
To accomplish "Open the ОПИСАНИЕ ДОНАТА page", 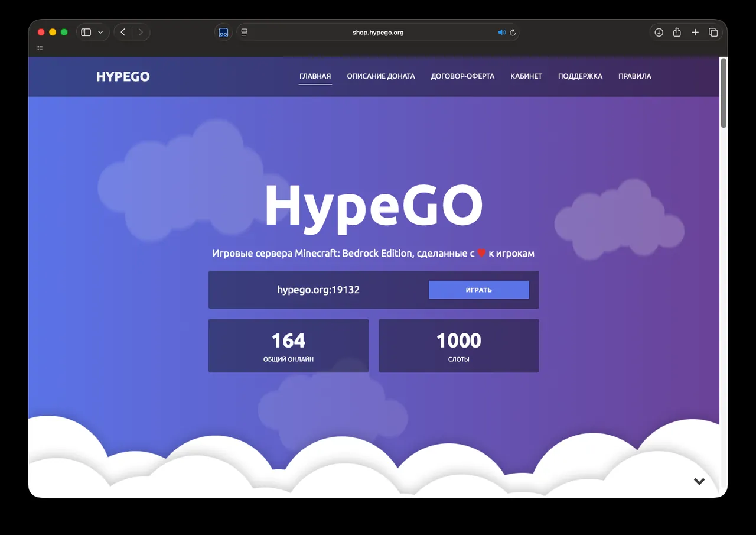I will click(381, 76).
